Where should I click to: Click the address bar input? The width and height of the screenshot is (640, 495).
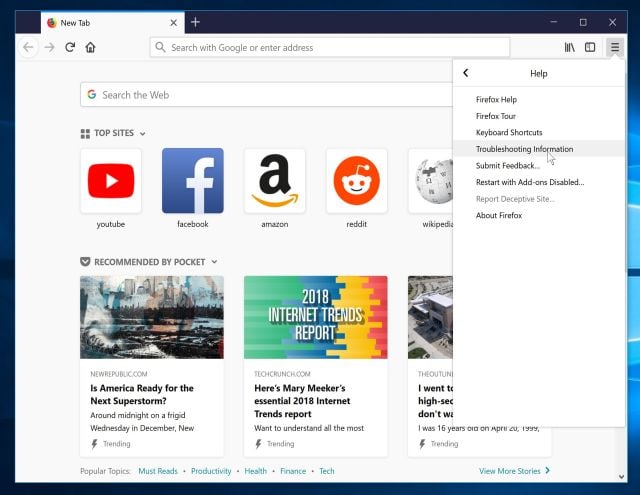[330, 47]
